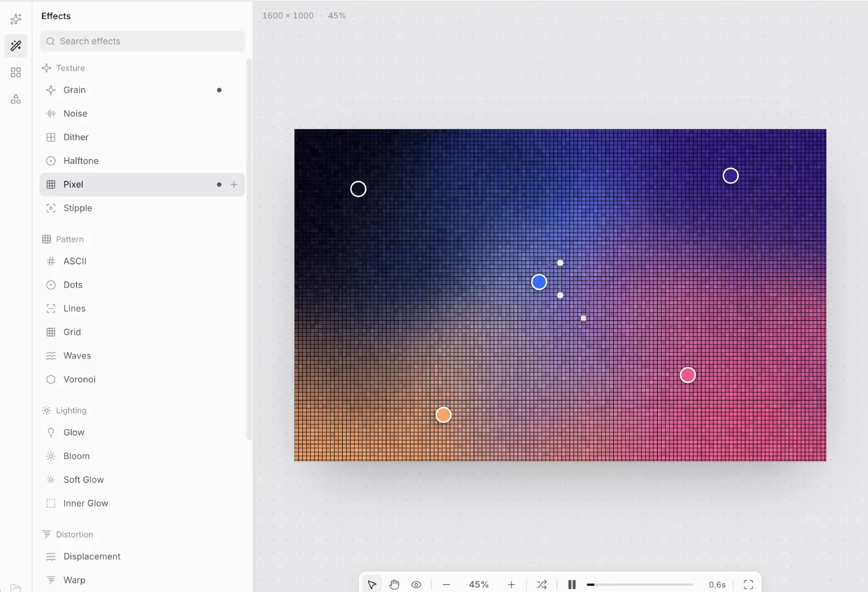Click the Dots pattern icon
This screenshot has width=868, height=592.
tap(51, 285)
